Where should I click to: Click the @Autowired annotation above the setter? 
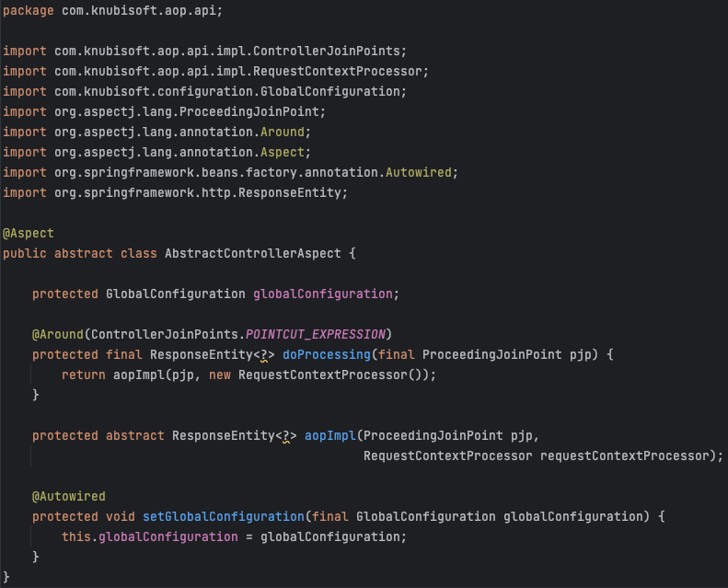69,496
